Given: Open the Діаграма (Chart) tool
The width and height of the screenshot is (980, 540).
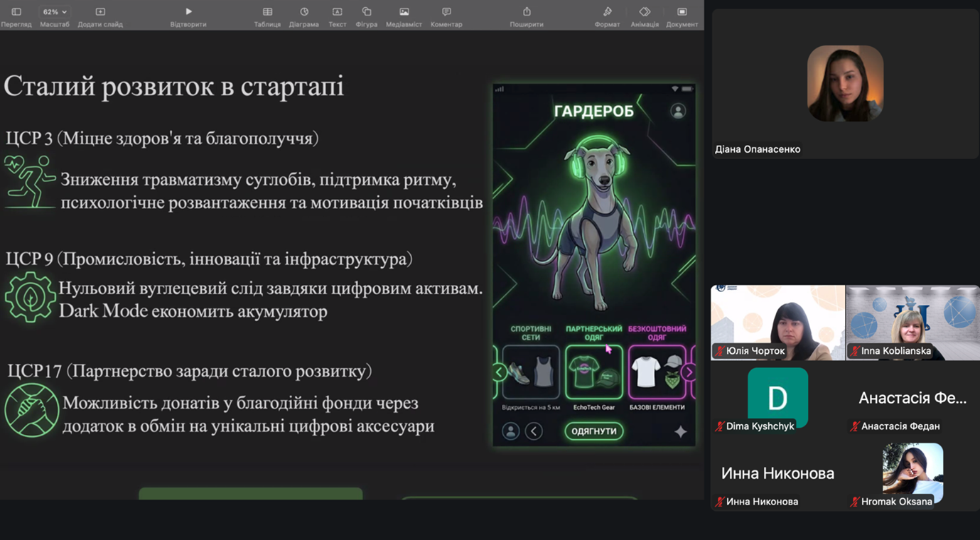Looking at the screenshot, I should 303,12.
